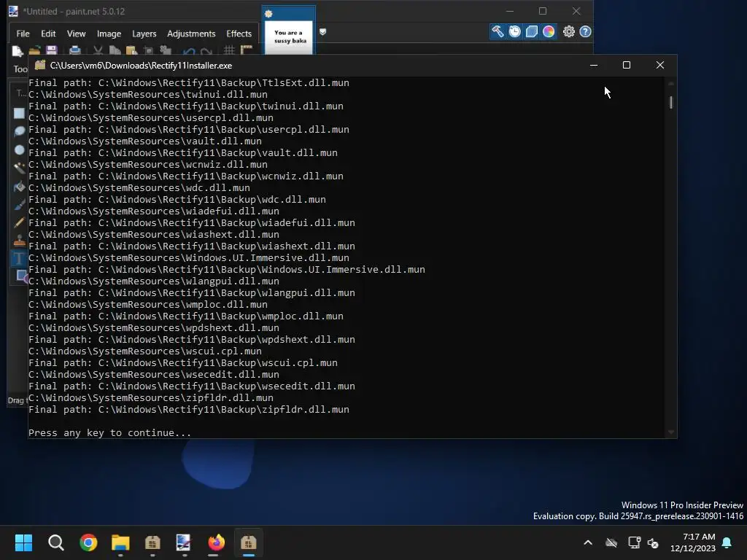Open the taskbar volume control
Screen dimensions: 747x560
tap(653, 542)
